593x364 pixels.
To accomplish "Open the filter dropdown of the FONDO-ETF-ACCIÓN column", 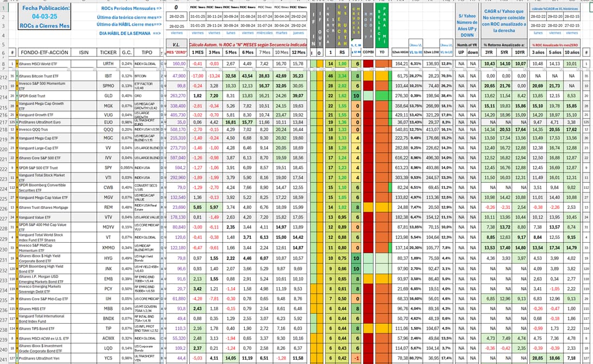I will [69, 69].
